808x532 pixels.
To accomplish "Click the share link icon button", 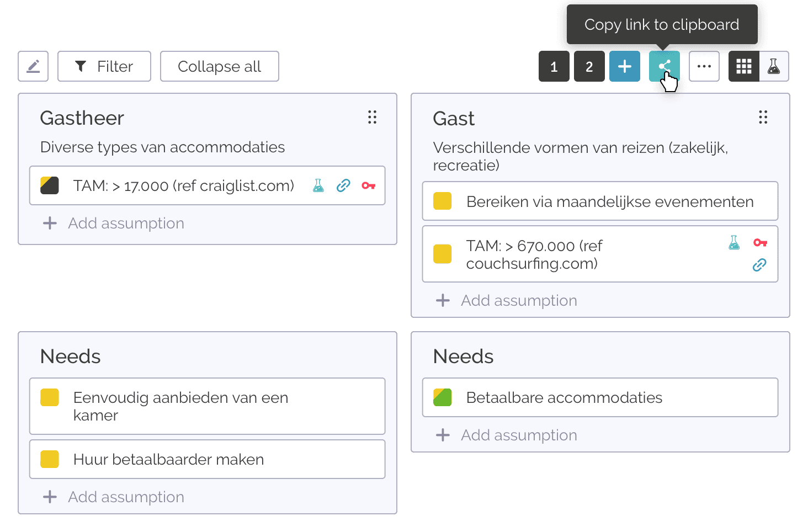I will pos(664,66).
